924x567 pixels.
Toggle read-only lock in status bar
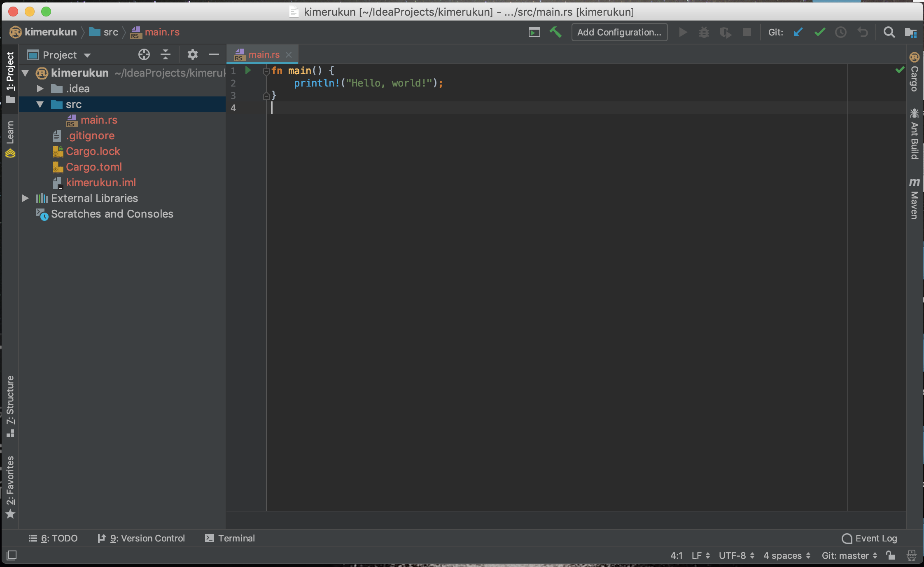click(891, 555)
